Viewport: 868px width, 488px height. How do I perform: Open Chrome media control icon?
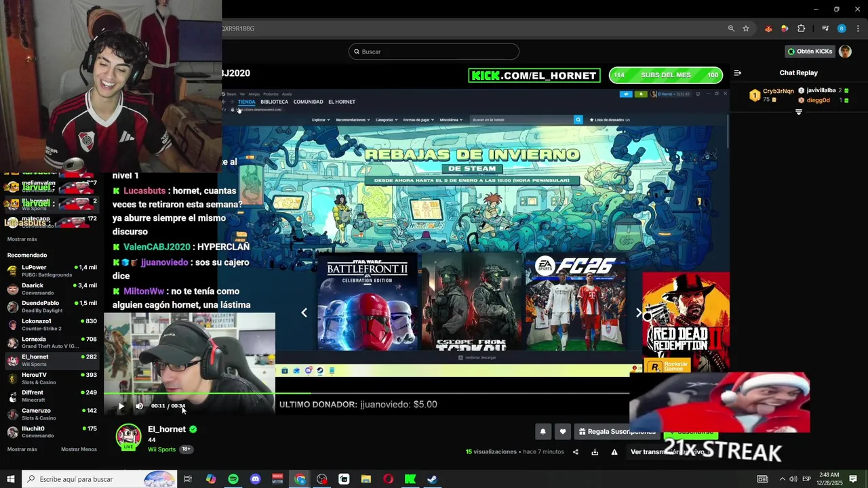point(825,28)
